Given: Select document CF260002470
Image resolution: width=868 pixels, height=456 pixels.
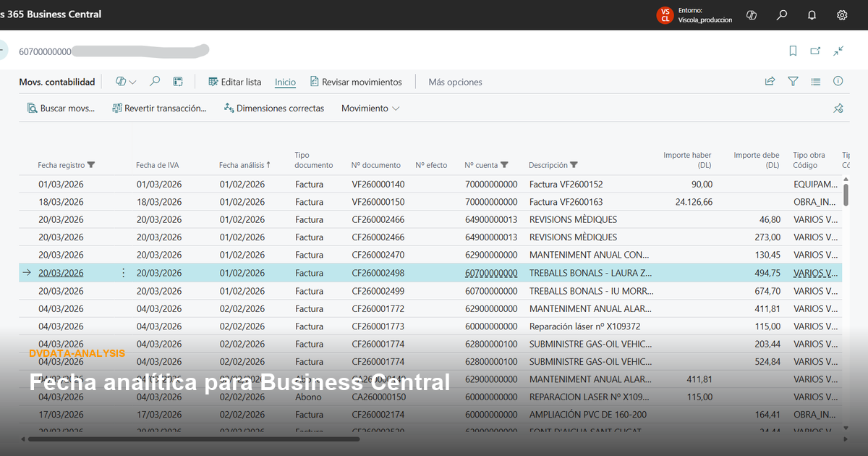Looking at the screenshot, I should coord(378,255).
